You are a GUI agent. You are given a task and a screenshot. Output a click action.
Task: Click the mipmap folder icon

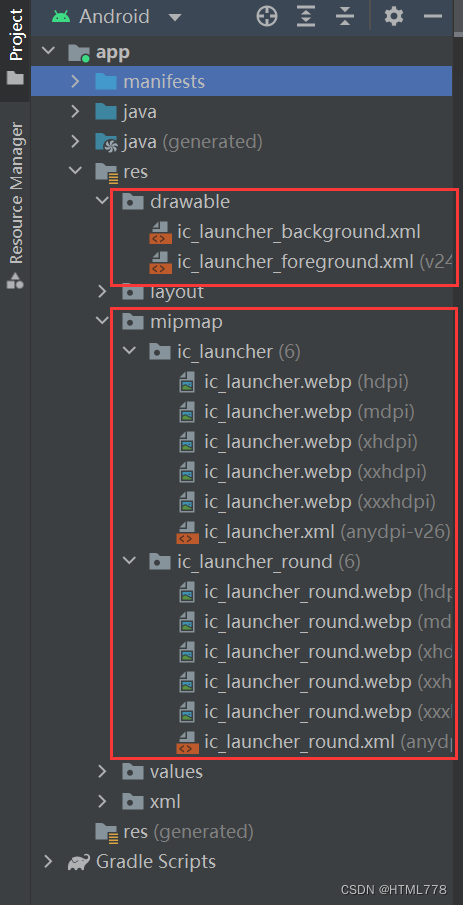pyautogui.click(x=133, y=321)
